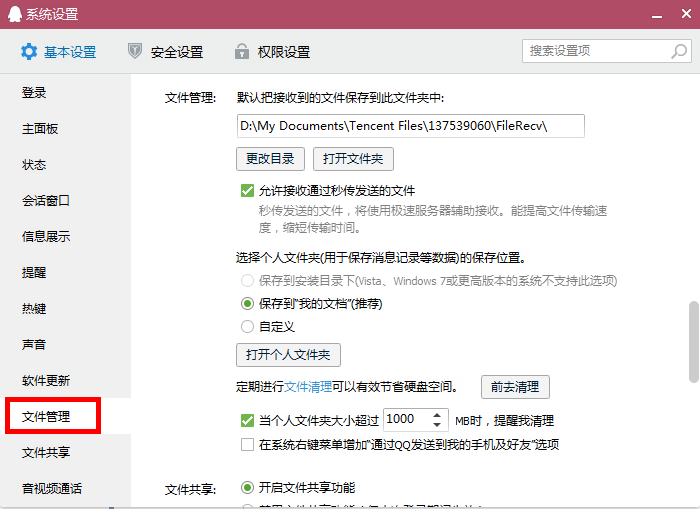Go to 信息展示 section
The image size is (700, 509).
coord(46,237)
